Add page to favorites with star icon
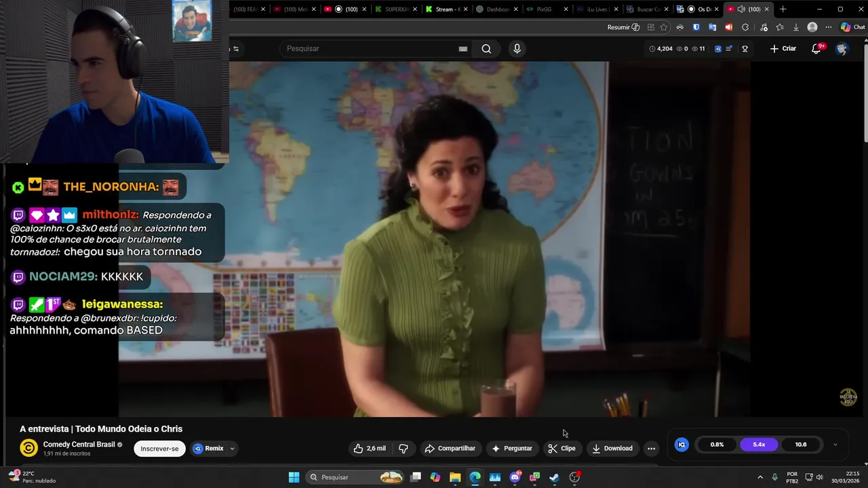Screen dimensions: 868x488 pos(664,27)
